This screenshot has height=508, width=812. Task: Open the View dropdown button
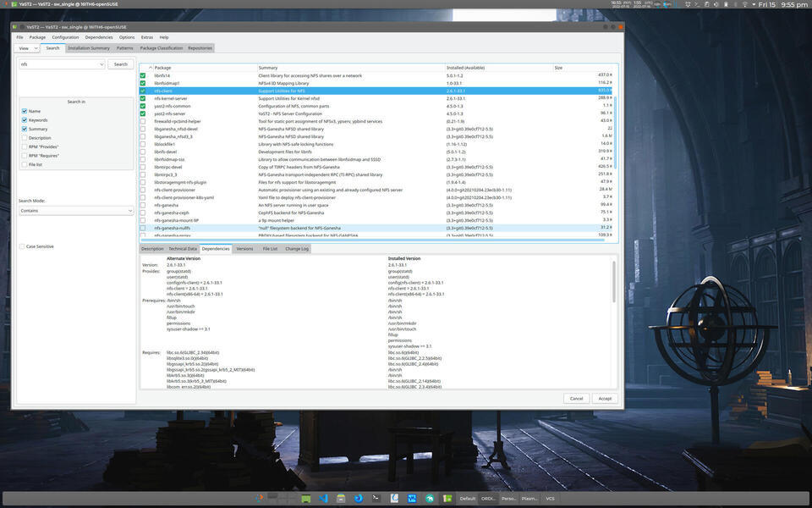(x=27, y=48)
